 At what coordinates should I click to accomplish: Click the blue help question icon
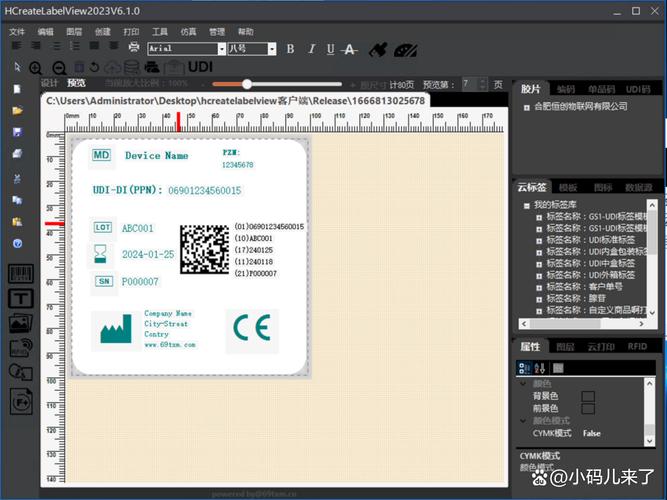click(17, 244)
